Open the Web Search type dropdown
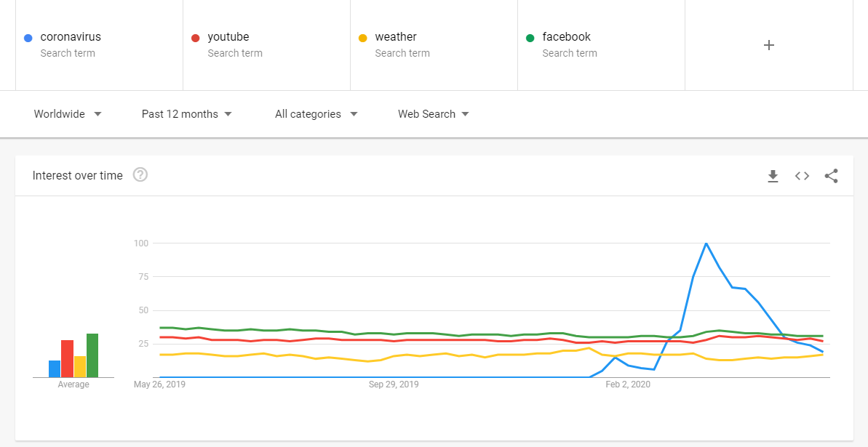This screenshot has height=447, width=868. [434, 114]
